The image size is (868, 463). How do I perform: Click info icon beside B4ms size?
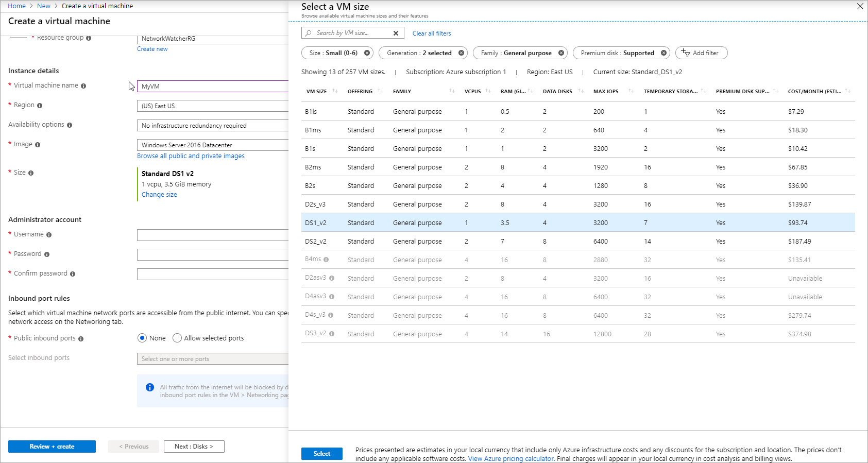326,260
